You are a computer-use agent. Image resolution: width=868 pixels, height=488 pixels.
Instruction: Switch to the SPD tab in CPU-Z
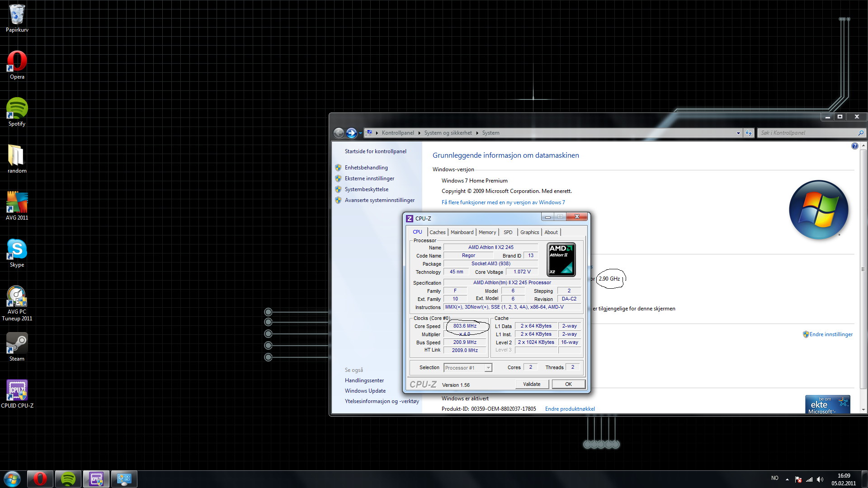tap(508, 232)
